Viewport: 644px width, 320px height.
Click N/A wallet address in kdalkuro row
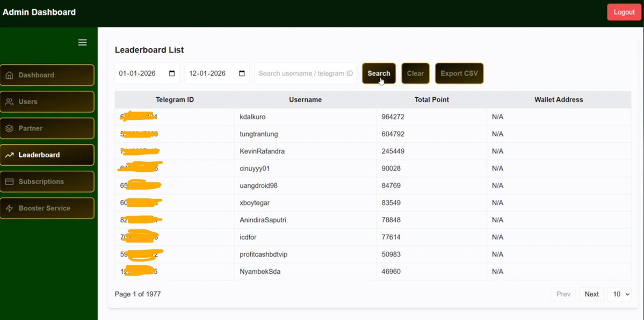497,117
